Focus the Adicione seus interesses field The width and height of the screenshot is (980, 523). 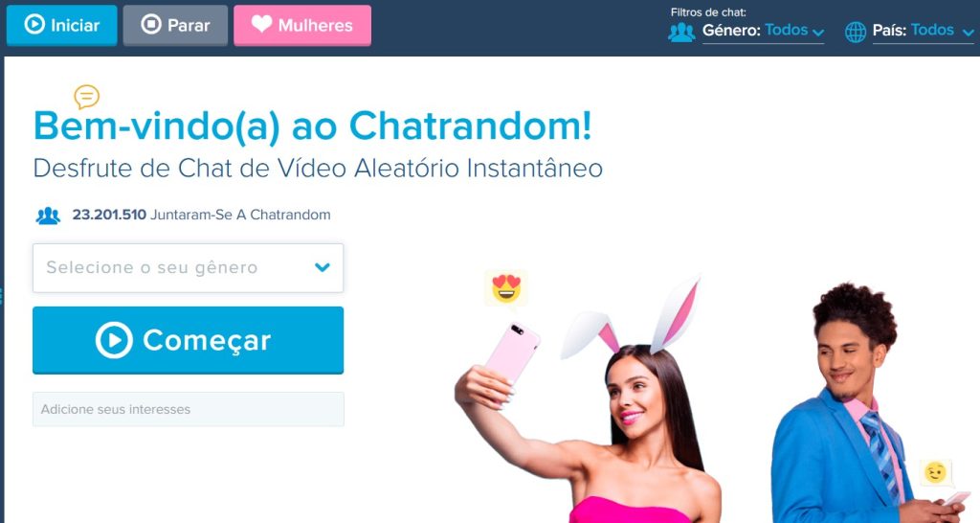coord(189,409)
